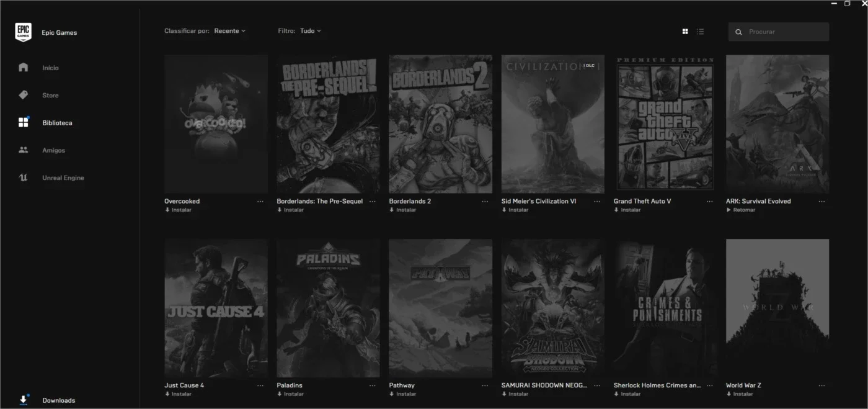Image resolution: width=868 pixels, height=409 pixels.
Task: Open Borderlands: The Pre-Sequel options menu
Action: coord(373,201)
